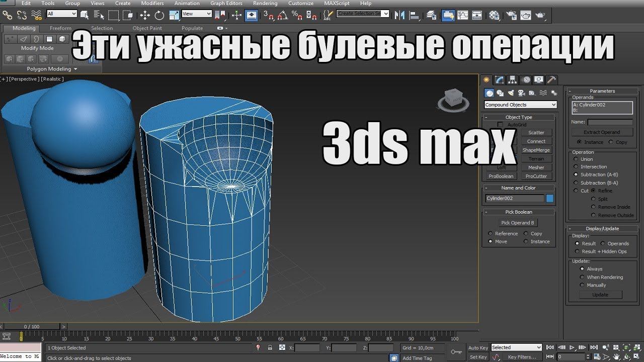Open the Utilities hammer panel

(551, 80)
